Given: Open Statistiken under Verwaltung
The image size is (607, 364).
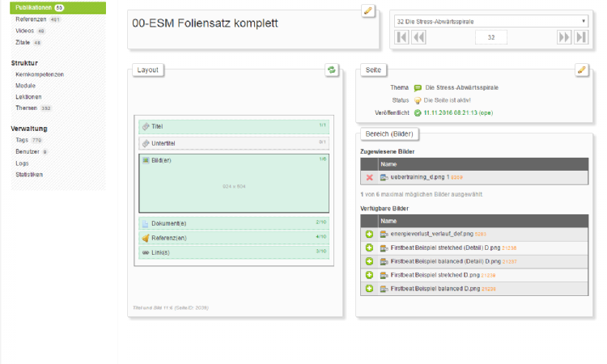Looking at the screenshot, I should point(29,174).
